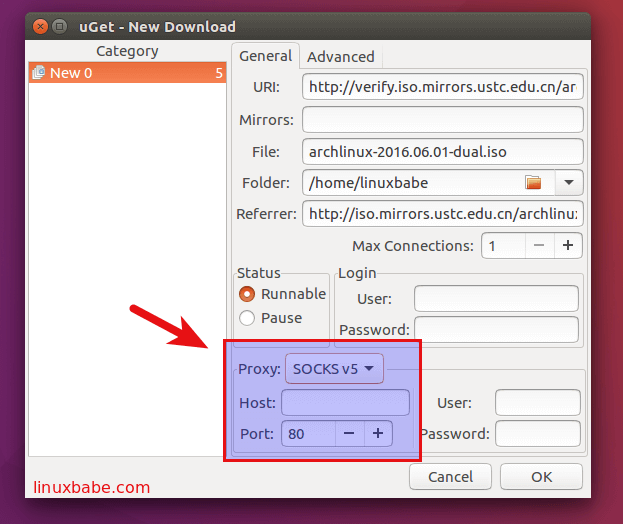
Task: Click the New 0 category icon
Action: tap(38, 72)
